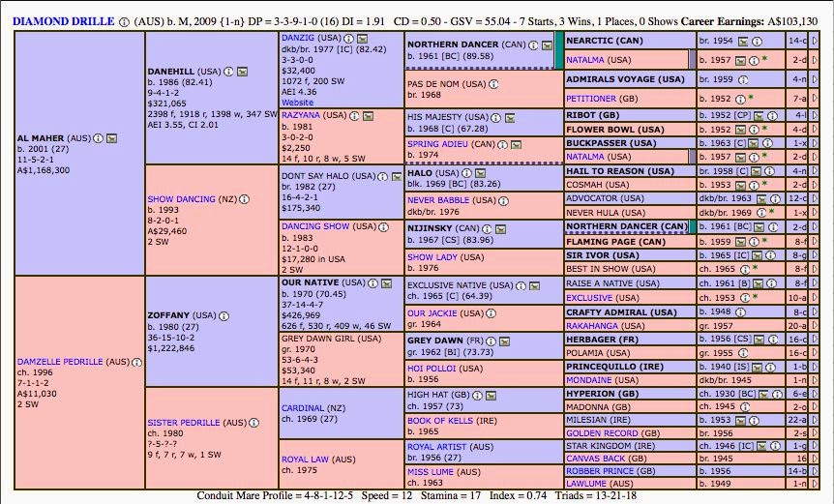Open info icon for DAMZELLE PEDRILLE
This screenshot has height=504, width=834.
(x=136, y=362)
